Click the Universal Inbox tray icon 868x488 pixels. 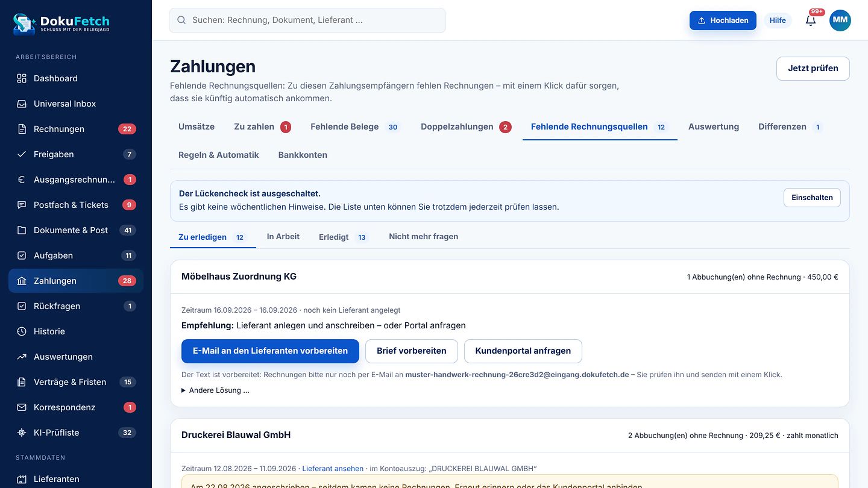(22, 104)
